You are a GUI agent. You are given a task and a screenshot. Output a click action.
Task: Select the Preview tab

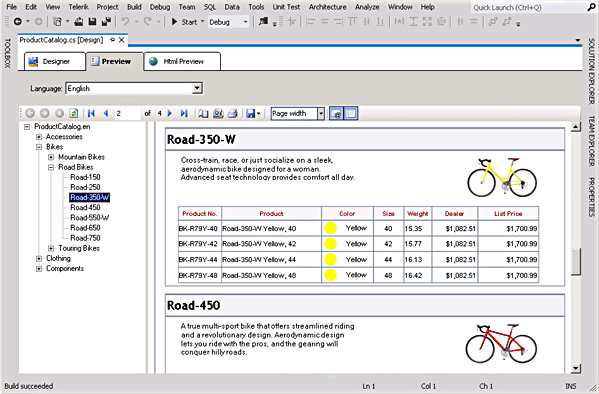[x=115, y=62]
